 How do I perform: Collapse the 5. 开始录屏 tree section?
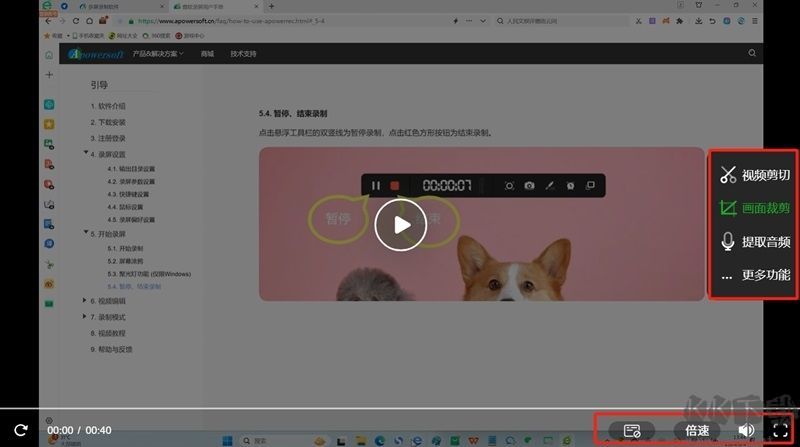pos(86,232)
